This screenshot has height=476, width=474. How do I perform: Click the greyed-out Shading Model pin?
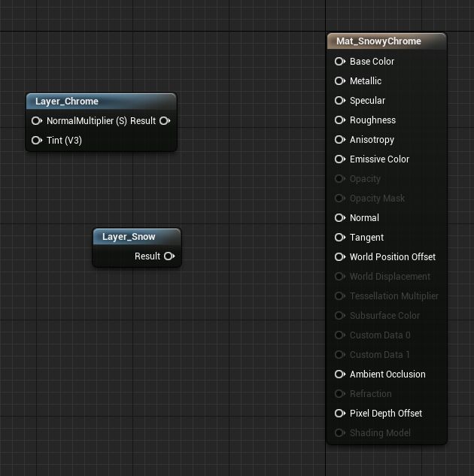(x=340, y=433)
